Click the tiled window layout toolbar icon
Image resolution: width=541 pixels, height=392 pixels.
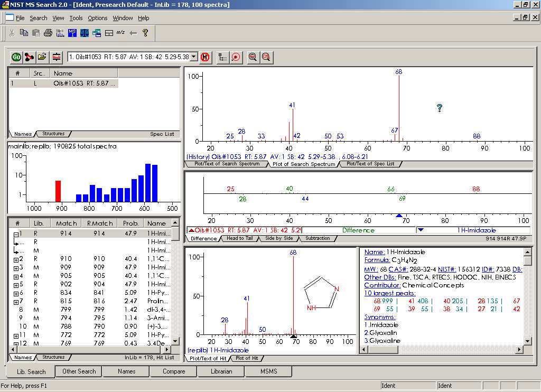coord(109,33)
